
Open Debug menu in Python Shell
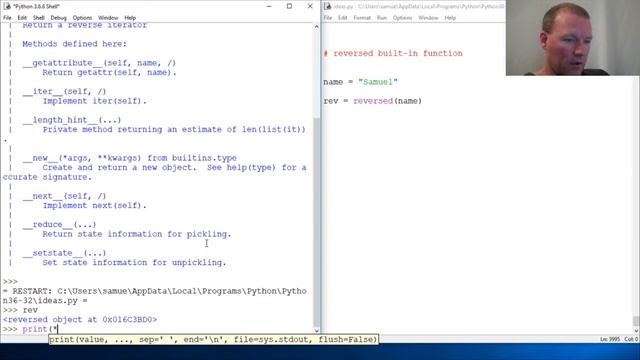pos(58,18)
